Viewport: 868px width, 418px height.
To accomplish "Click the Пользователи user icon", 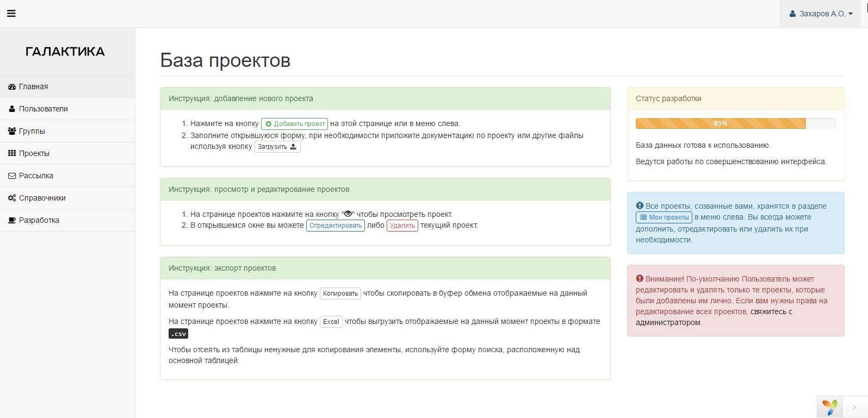I will tap(12, 109).
